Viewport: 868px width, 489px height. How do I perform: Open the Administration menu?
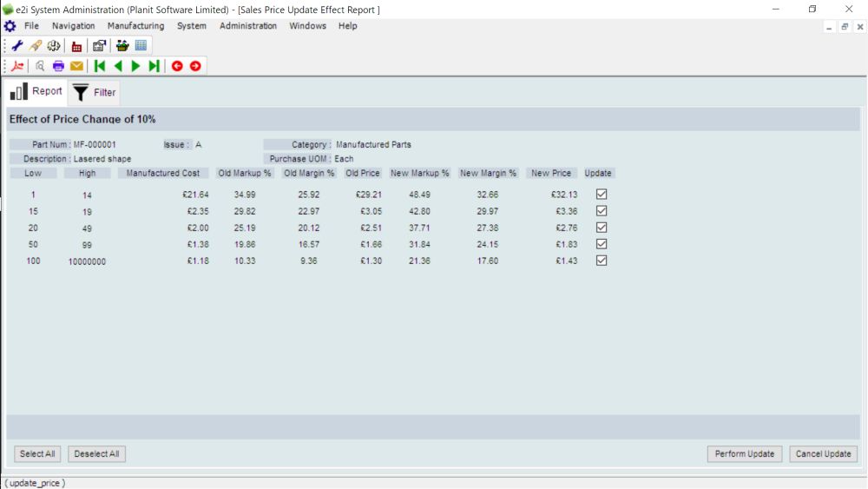[x=248, y=26]
